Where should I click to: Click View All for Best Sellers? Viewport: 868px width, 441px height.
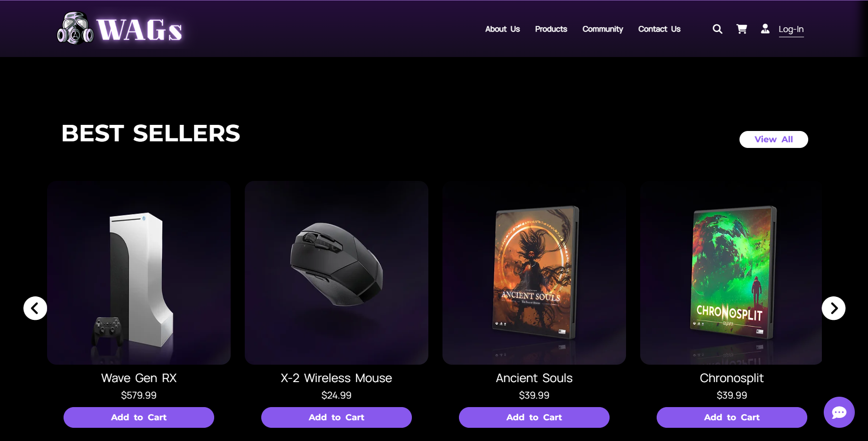(x=773, y=139)
